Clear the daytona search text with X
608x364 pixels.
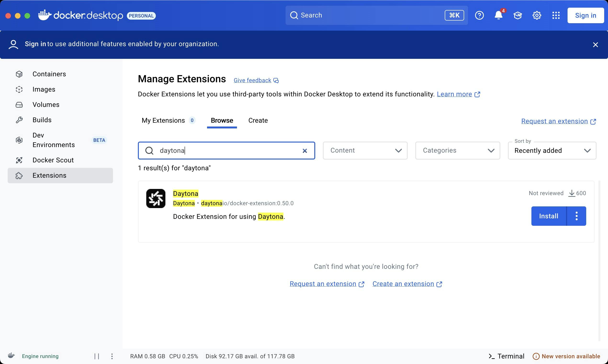click(305, 151)
